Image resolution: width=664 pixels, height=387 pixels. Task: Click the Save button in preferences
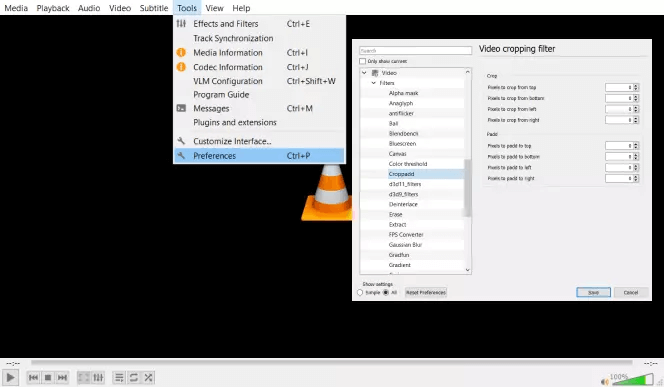(x=593, y=293)
